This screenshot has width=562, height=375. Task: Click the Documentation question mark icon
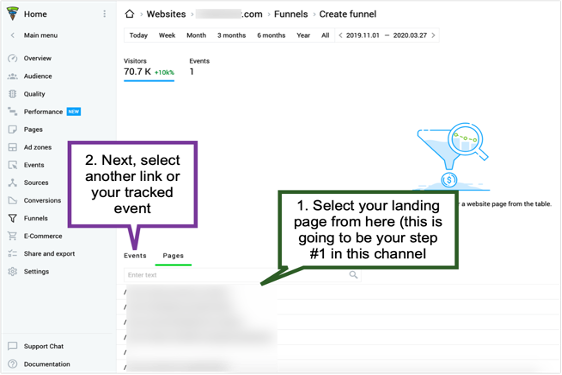tap(13, 364)
